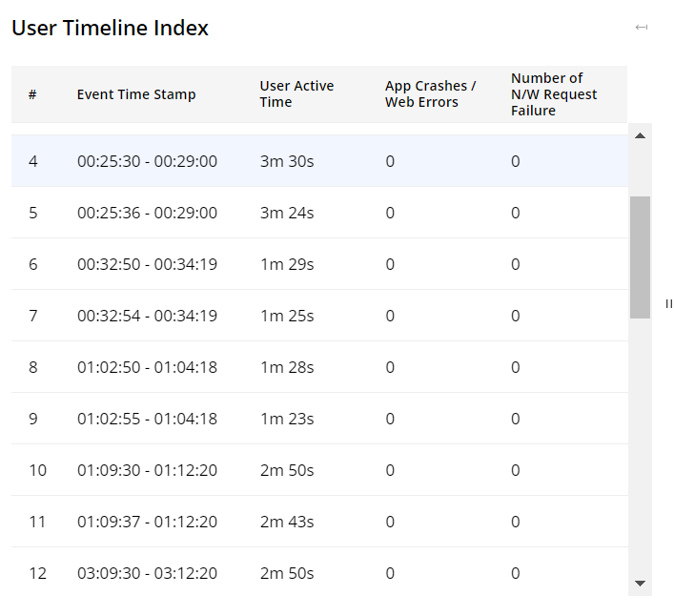
Task: Select timeline row 4 starting 00:25:30
Action: click(147, 161)
